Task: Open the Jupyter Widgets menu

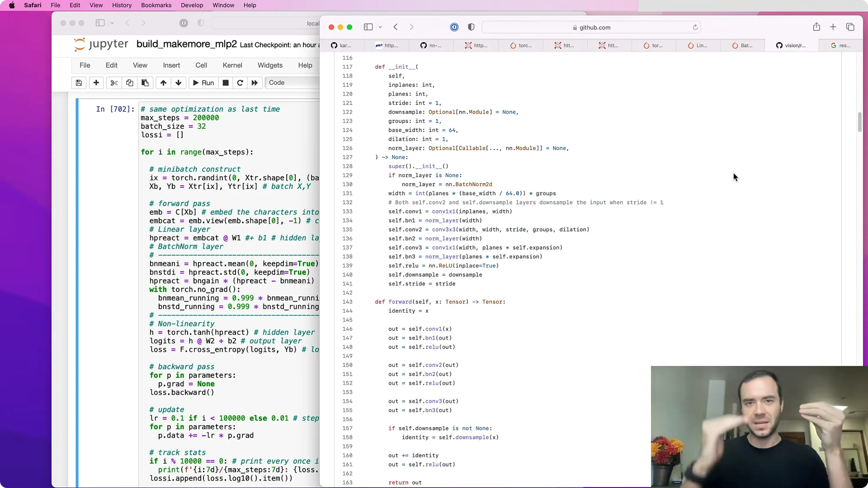Action: [270, 65]
